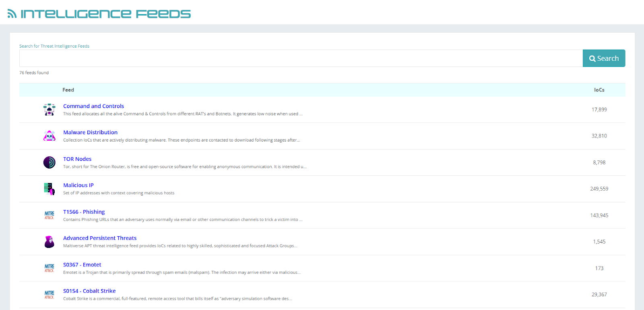Image resolution: width=644 pixels, height=310 pixels.
Task: Go to the TOR Nodes feed
Action: [77, 159]
